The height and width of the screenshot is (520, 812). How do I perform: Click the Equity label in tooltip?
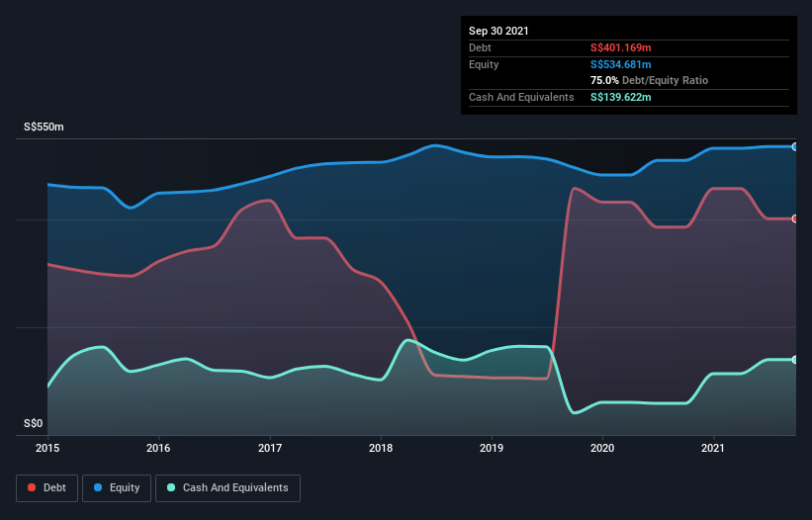[484, 64]
